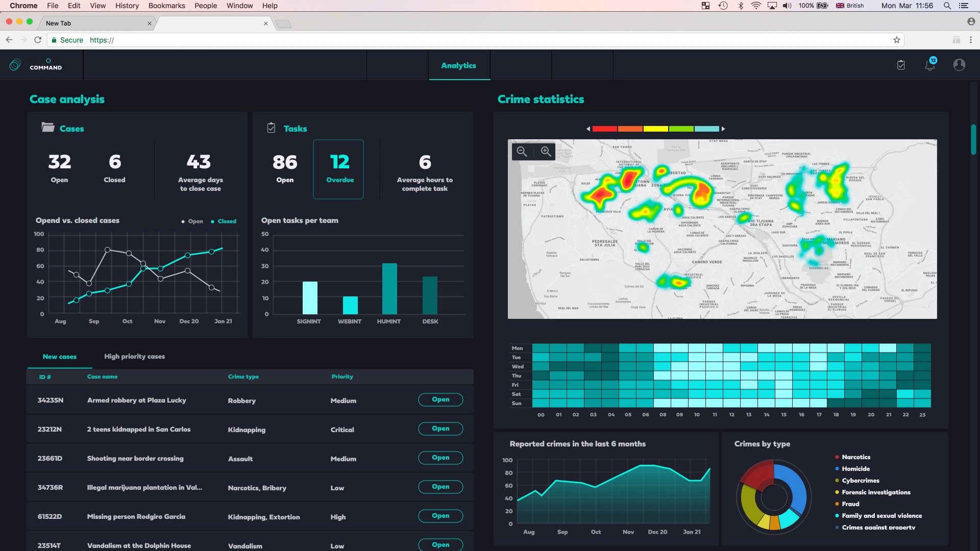Switch to High priority cases tab
980x551 pixels.
point(134,357)
